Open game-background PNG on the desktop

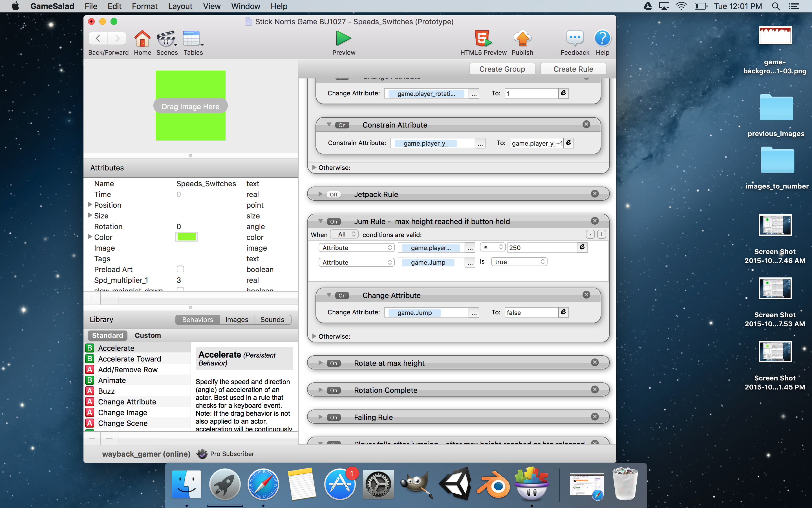(775, 35)
